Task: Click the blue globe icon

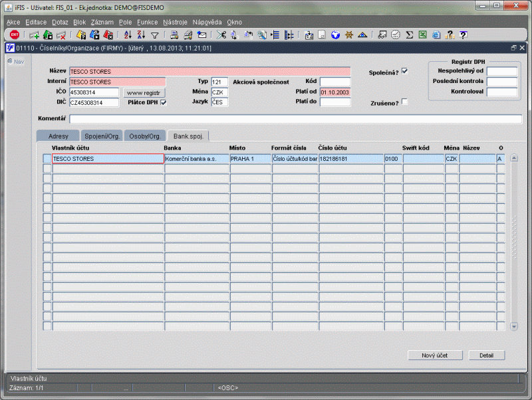Action: pyautogui.click(x=336, y=35)
